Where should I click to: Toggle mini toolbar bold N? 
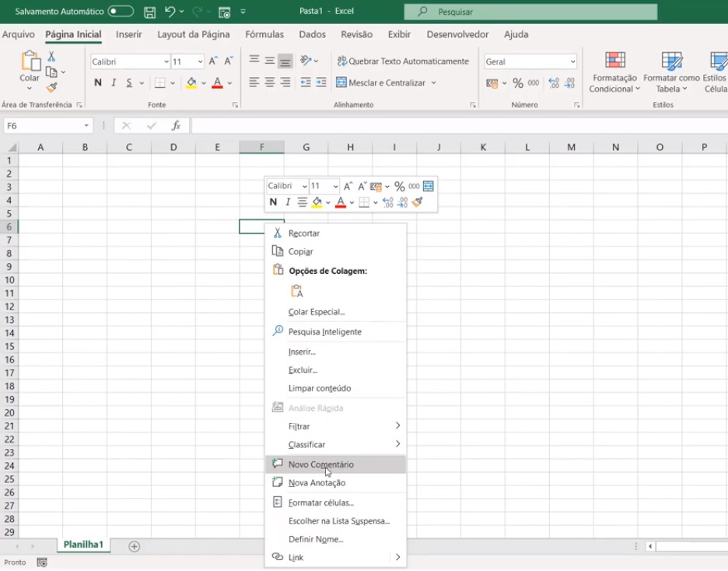pyautogui.click(x=273, y=202)
